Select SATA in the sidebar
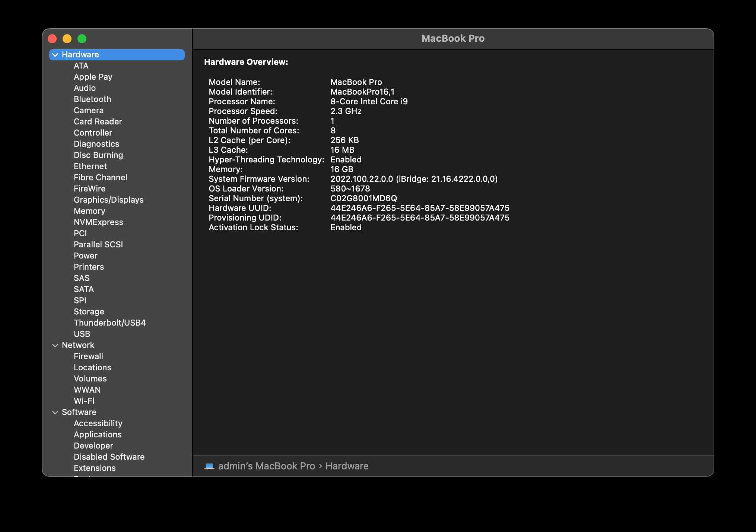Viewport: 756px width, 532px height. point(84,289)
